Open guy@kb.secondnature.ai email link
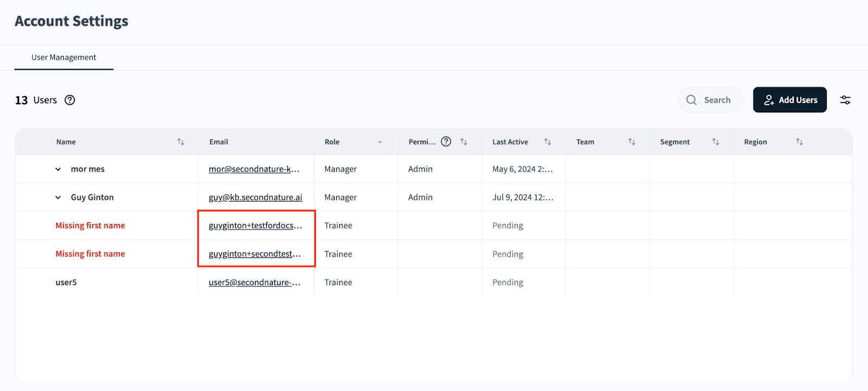 255,198
